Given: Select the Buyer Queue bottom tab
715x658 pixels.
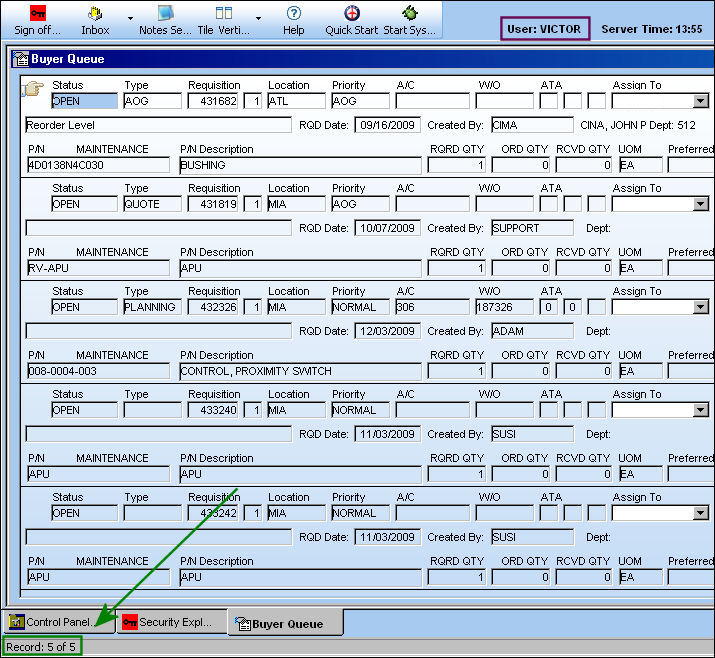Looking at the screenshot, I should tap(286, 623).
